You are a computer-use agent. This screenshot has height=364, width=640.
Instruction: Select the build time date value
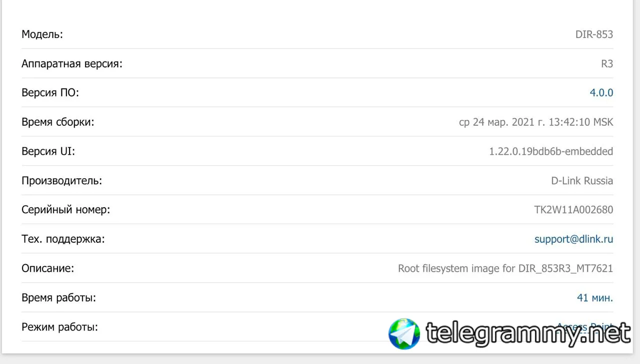click(536, 122)
